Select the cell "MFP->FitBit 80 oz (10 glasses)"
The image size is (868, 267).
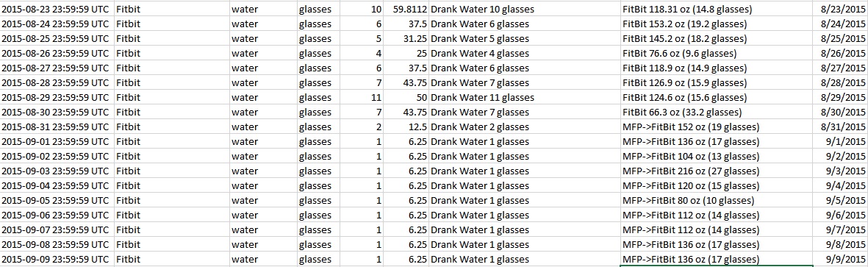(x=717, y=200)
